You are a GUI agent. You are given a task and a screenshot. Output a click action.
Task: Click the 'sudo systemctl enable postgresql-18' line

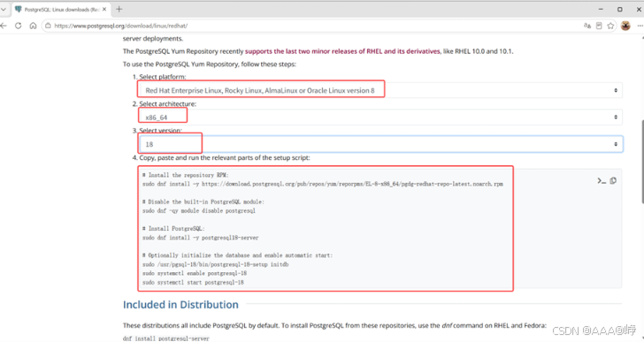point(195,274)
